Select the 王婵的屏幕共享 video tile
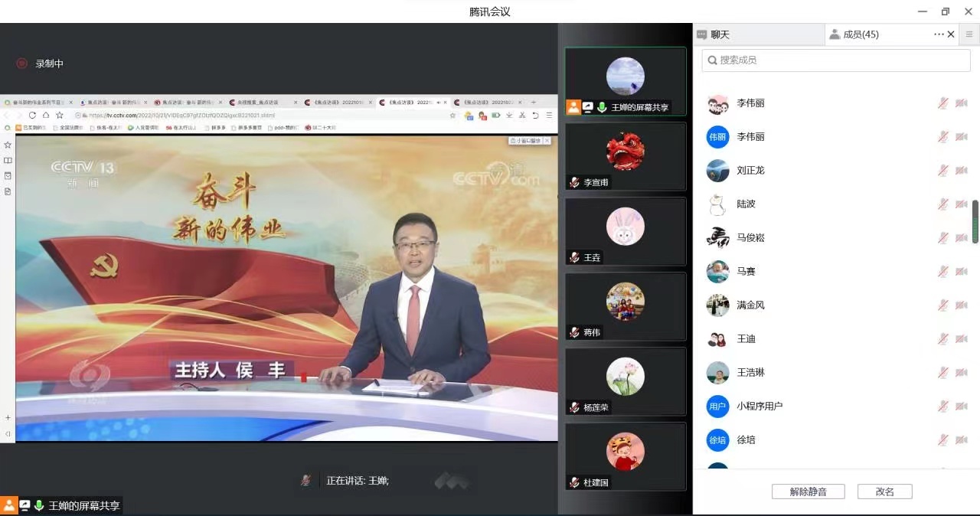This screenshot has width=980, height=516. coord(626,81)
